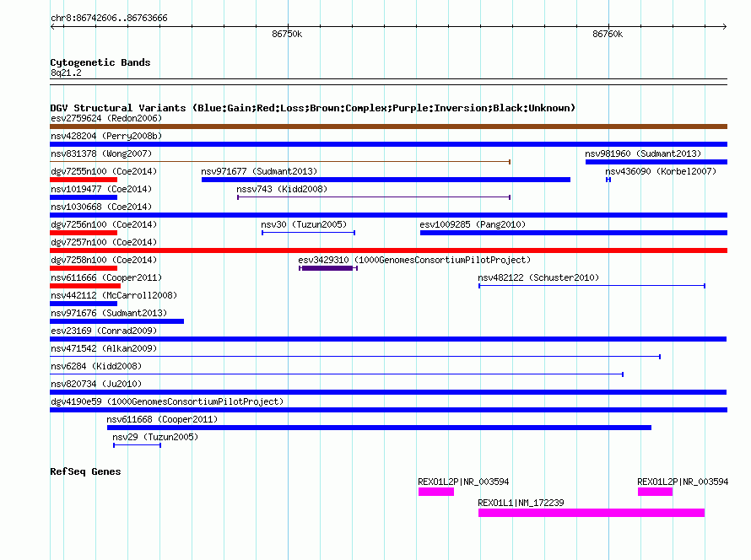Click the 8q21.2 cytogenetic band label

pyautogui.click(x=66, y=73)
